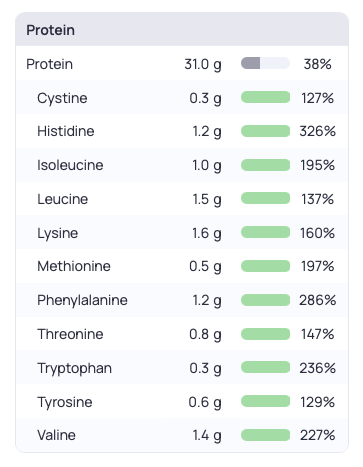The width and height of the screenshot is (363, 467).
Task: Select the Threonine nutrient row
Action: (182, 334)
